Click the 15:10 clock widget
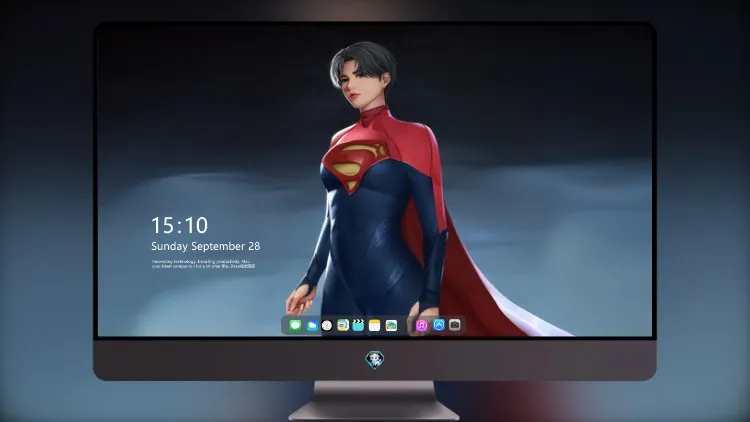750x422 pixels. pyautogui.click(x=179, y=225)
